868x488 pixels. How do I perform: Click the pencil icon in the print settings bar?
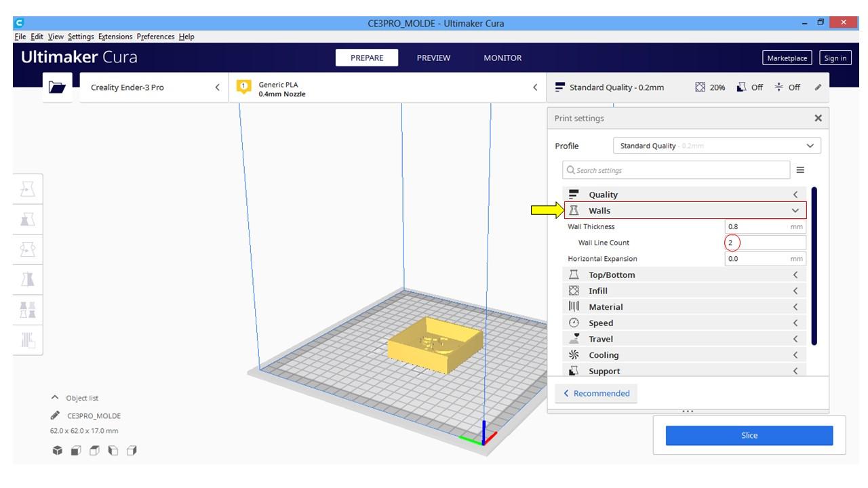pyautogui.click(x=818, y=87)
